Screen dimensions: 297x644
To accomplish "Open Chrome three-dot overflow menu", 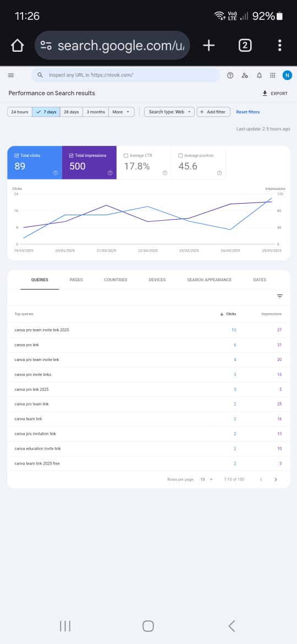I will [280, 46].
